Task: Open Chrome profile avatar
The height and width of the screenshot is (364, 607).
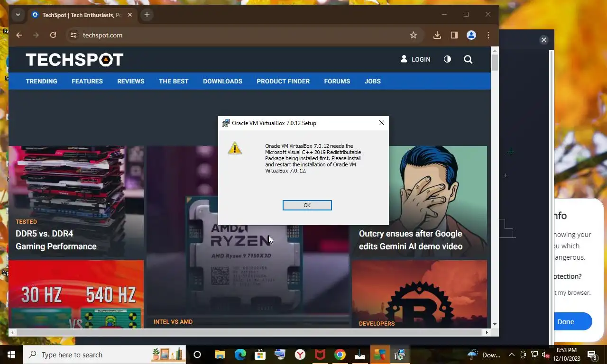Action: (x=471, y=35)
